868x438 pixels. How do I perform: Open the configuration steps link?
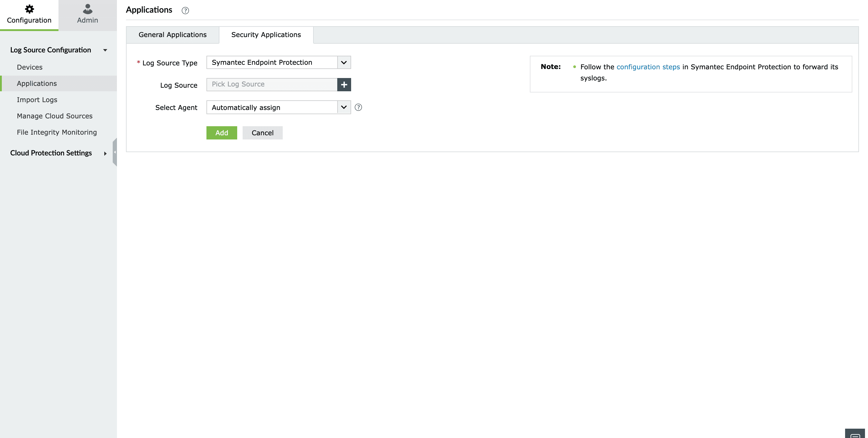[648, 67]
